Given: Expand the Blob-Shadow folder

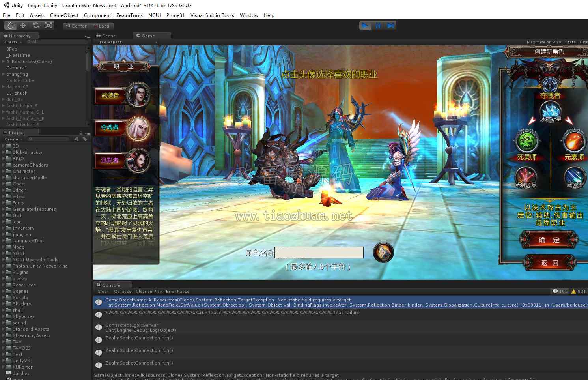Looking at the screenshot, I should point(4,152).
